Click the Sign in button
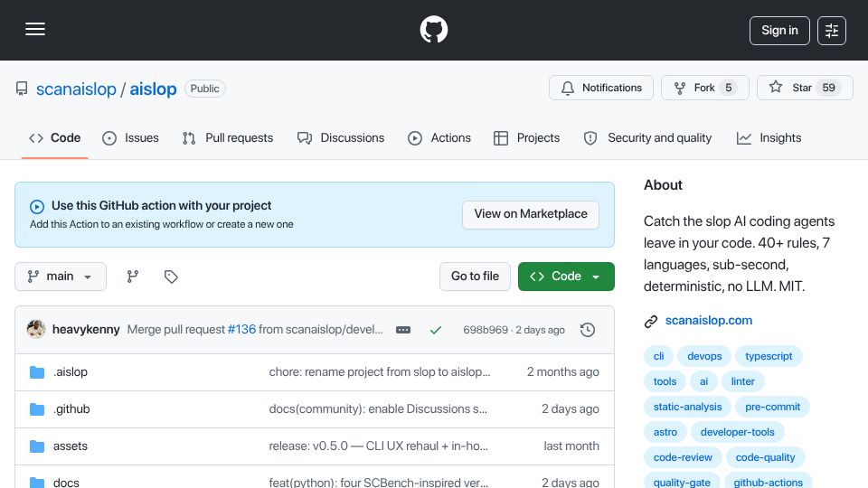 779,31
